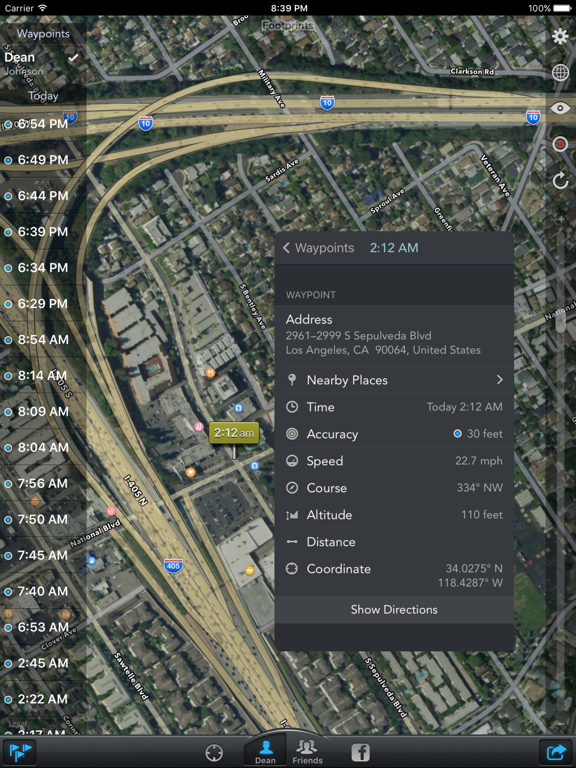
Task: Select the 8:14 AM waypoint
Action: click(x=43, y=376)
